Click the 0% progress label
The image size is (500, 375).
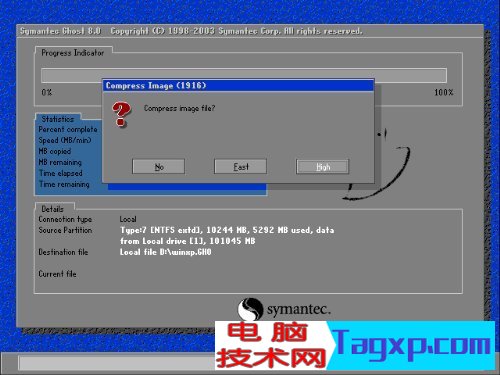47,92
